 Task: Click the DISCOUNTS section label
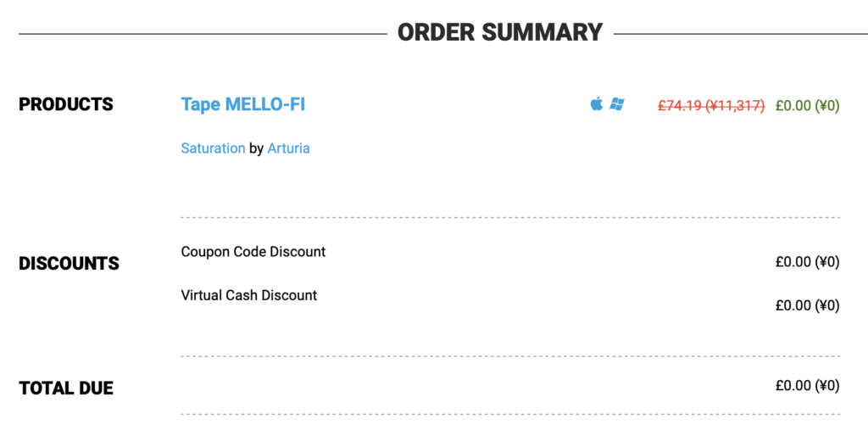70,263
